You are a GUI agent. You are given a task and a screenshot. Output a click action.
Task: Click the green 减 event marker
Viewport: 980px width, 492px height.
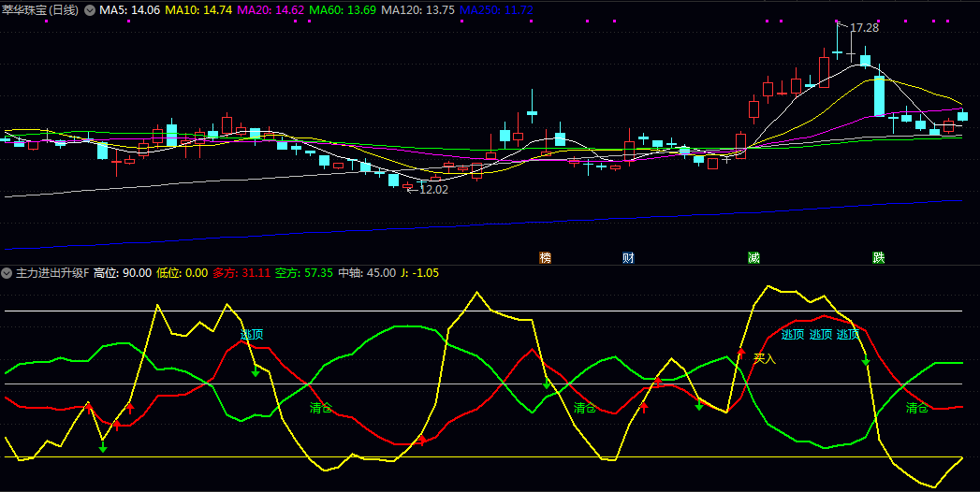click(753, 257)
